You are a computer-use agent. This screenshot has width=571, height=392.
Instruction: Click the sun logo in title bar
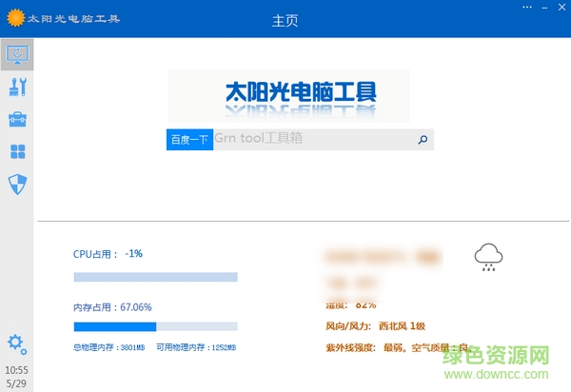[15, 18]
